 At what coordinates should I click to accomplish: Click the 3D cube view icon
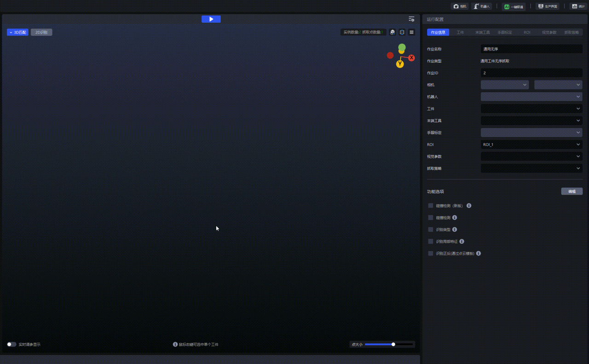click(393, 32)
